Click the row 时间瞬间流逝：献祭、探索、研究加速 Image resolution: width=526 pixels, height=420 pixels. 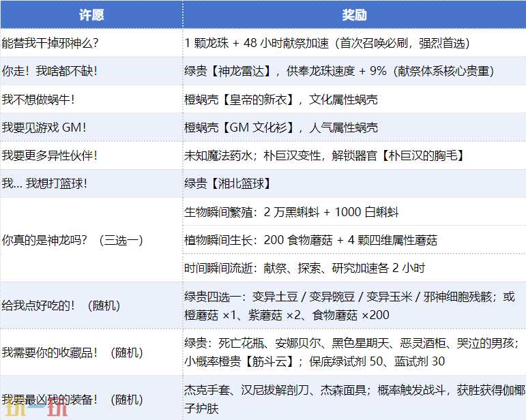[x=355, y=268]
